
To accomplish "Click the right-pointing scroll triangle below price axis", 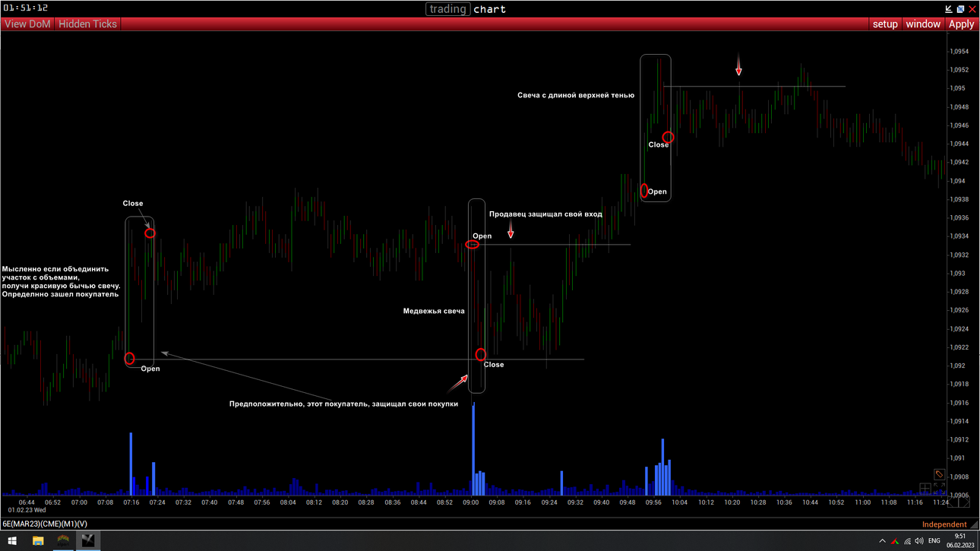I will tap(964, 502).
